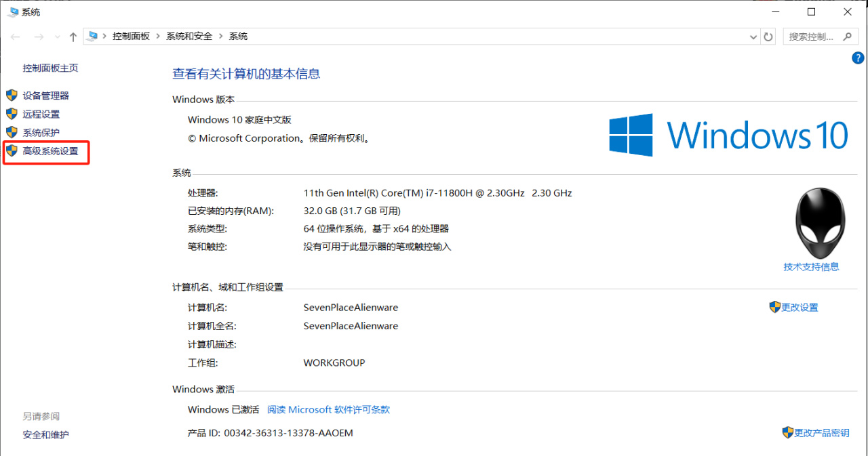868x456 pixels.
Task: Click 系统 breadcrumb segment in address bar
Action: (x=238, y=37)
